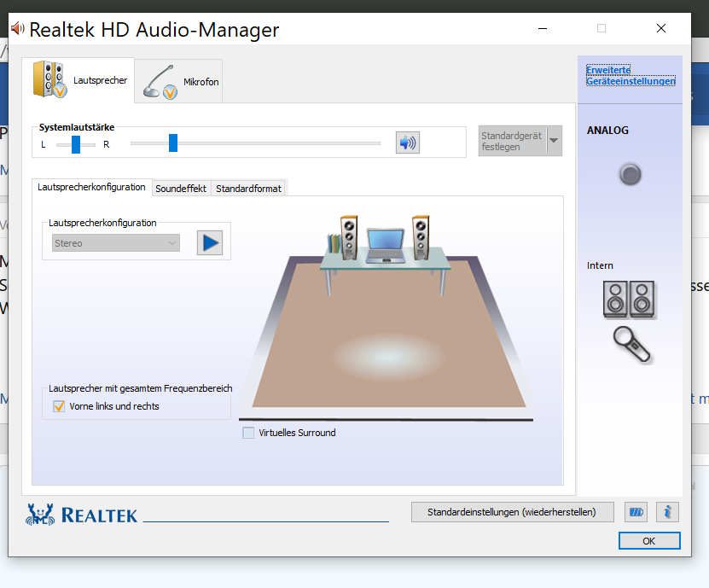Image resolution: width=709 pixels, height=588 pixels.
Task: Close the Realtek HD Audio-Manager window
Action: 661,28
